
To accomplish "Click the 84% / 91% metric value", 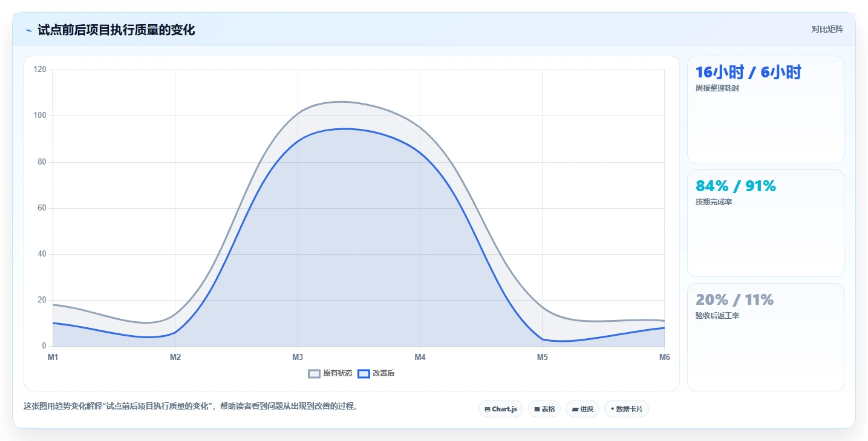I will [x=736, y=186].
